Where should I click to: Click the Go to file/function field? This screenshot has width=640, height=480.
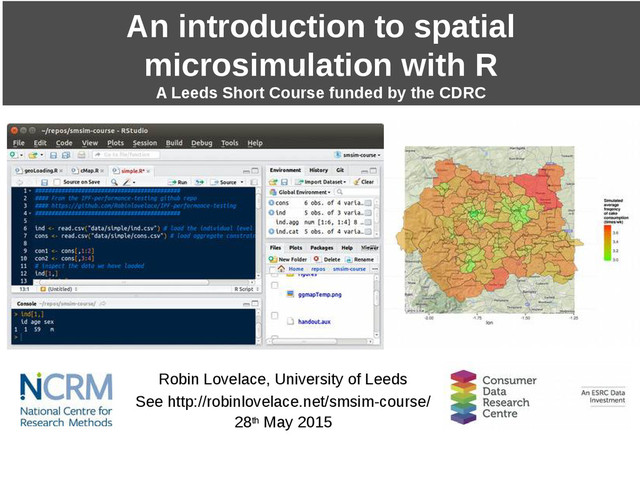pos(126,155)
